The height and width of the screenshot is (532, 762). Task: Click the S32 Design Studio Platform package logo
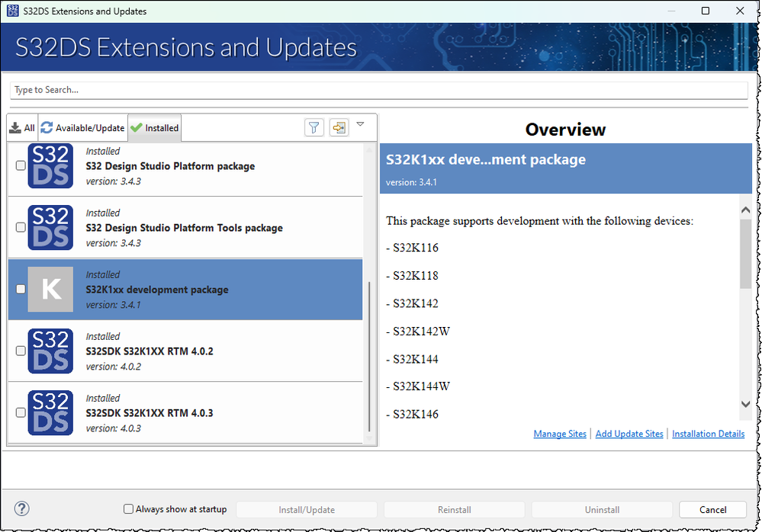[x=50, y=165]
